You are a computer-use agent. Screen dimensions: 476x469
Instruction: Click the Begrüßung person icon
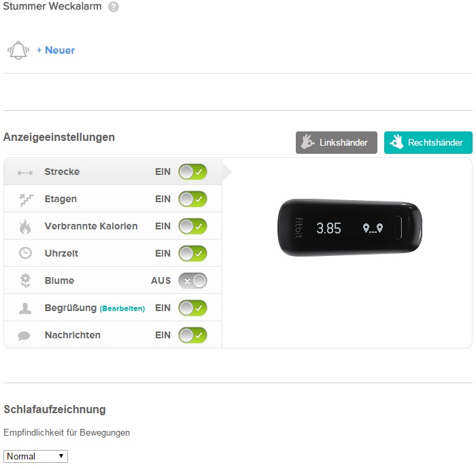coord(25,308)
